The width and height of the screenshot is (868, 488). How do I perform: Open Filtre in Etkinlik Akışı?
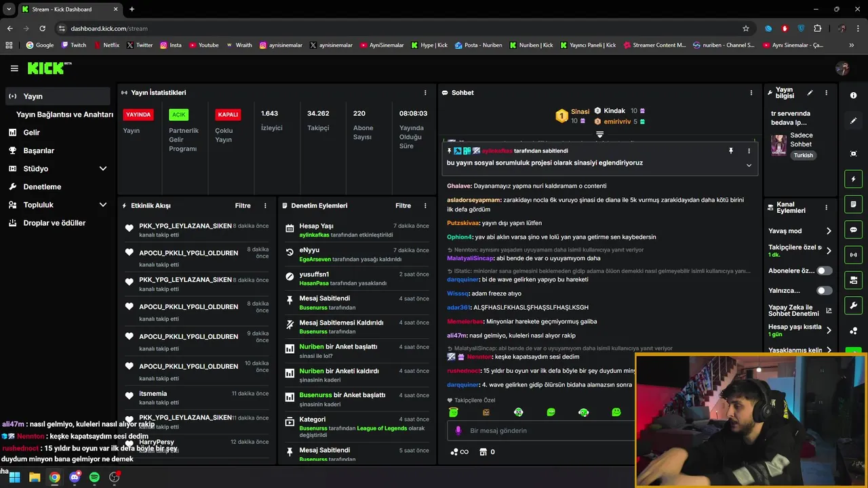tap(243, 205)
